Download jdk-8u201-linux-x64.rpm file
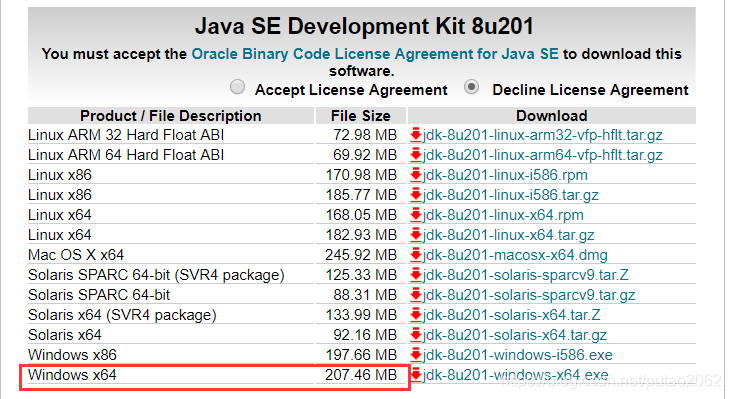 point(503,215)
